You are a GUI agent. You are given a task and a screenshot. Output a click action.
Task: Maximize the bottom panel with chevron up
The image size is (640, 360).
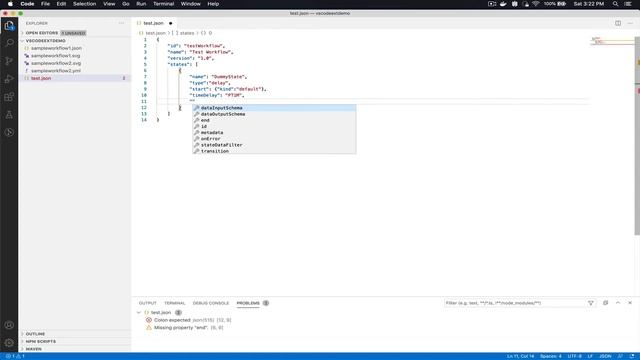(618, 303)
